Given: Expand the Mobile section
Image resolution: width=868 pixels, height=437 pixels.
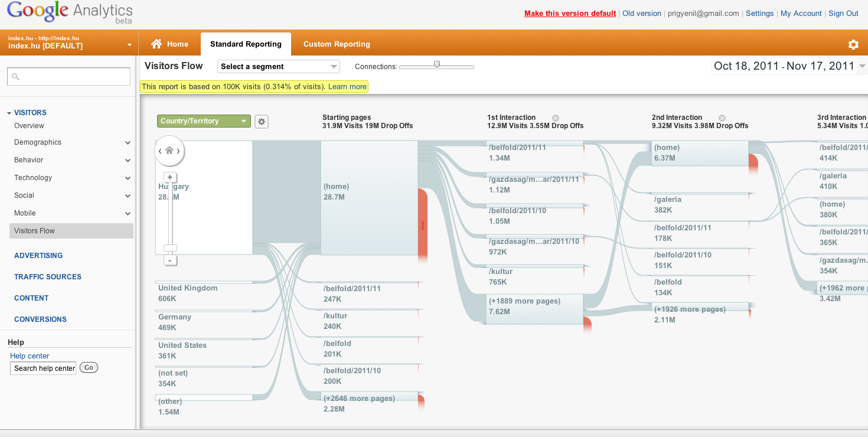Looking at the screenshot, I should (128, 214).
